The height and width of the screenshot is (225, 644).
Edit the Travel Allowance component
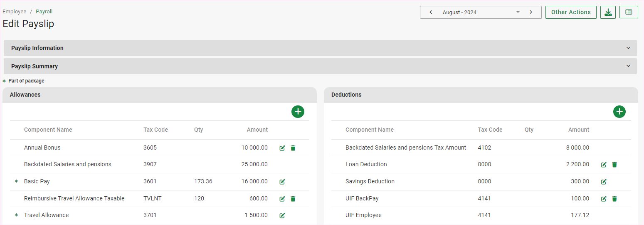coord(282,215)
